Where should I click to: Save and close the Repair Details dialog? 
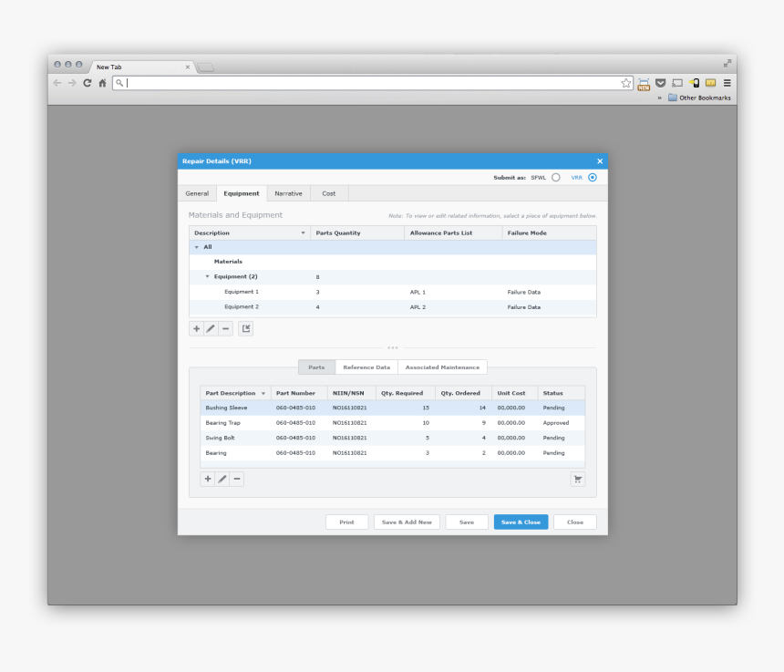521,522
